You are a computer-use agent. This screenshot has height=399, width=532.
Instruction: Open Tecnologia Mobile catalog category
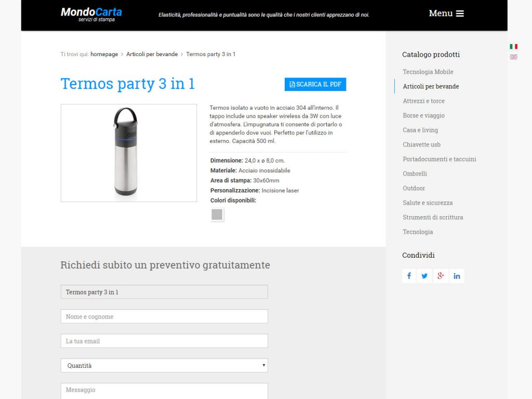[x=428, y=72]
